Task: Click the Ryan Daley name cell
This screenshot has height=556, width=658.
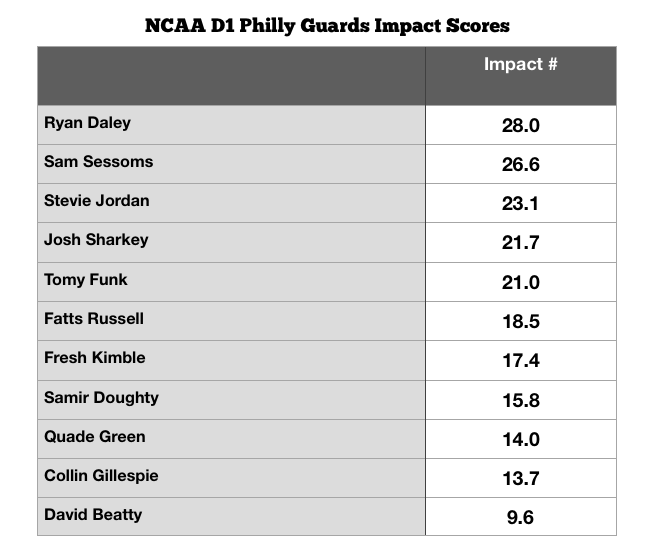Action: [88, 123]
